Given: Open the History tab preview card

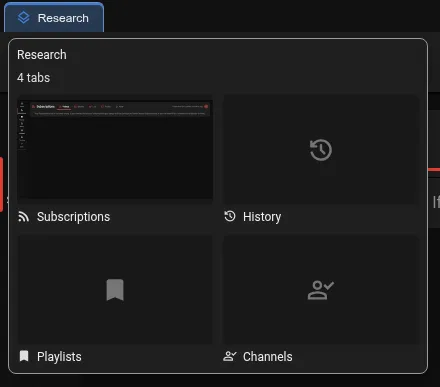Looking at the screenshot, I should point(321,150).
